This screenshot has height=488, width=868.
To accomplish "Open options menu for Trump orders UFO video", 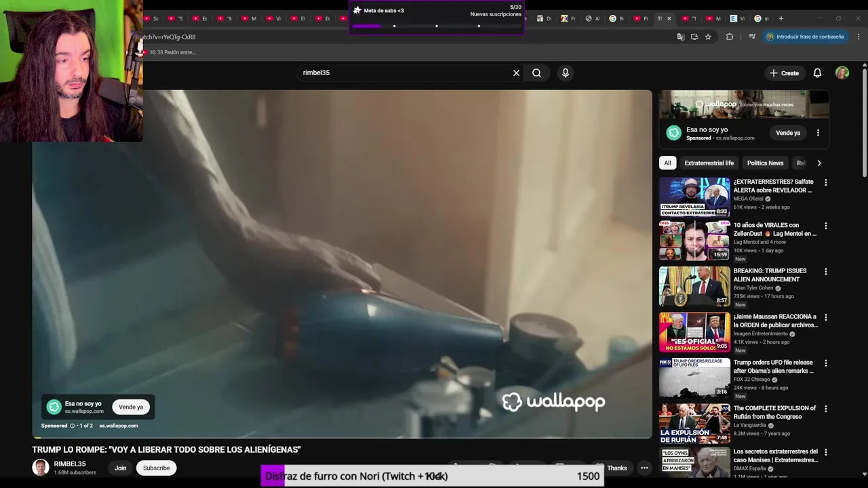I will tap(825, 363).
